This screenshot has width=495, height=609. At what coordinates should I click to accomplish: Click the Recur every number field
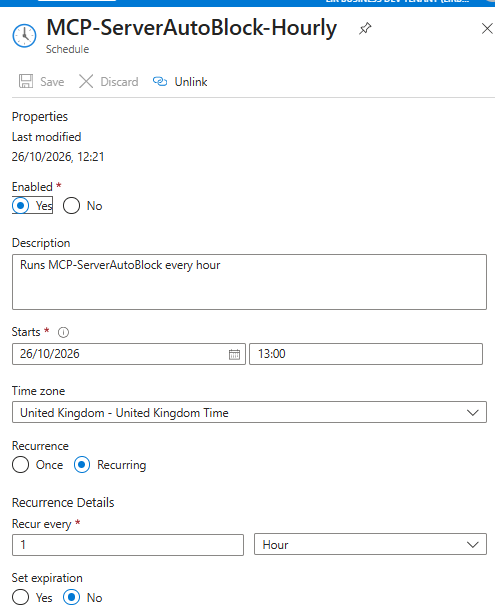(128, 545)
